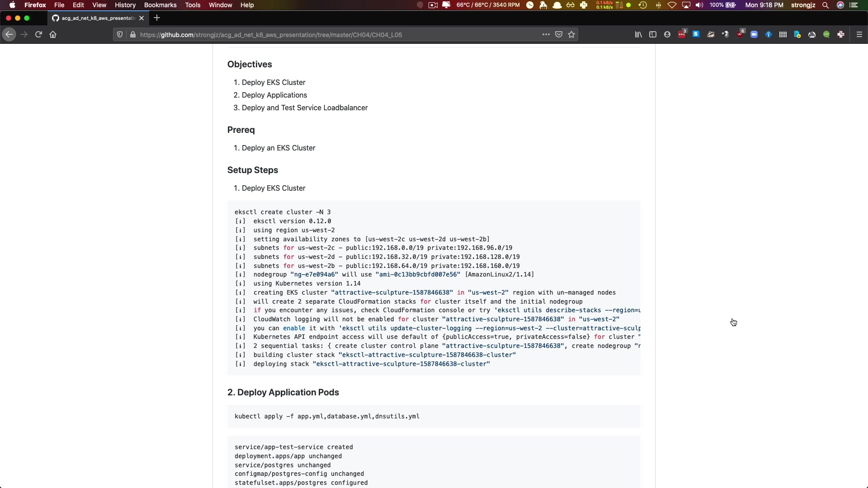The image size is (868, 488).
Task: Open the Firefox hamburger application menu
Action: tap(859, 34)
